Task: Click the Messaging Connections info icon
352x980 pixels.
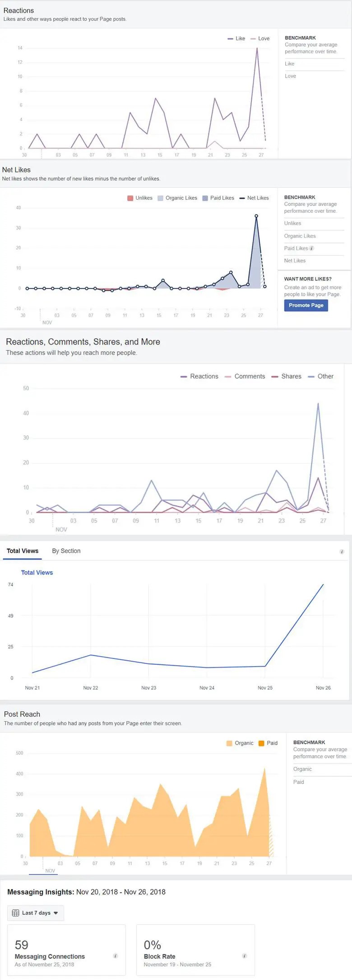Action: pos(115,956)
